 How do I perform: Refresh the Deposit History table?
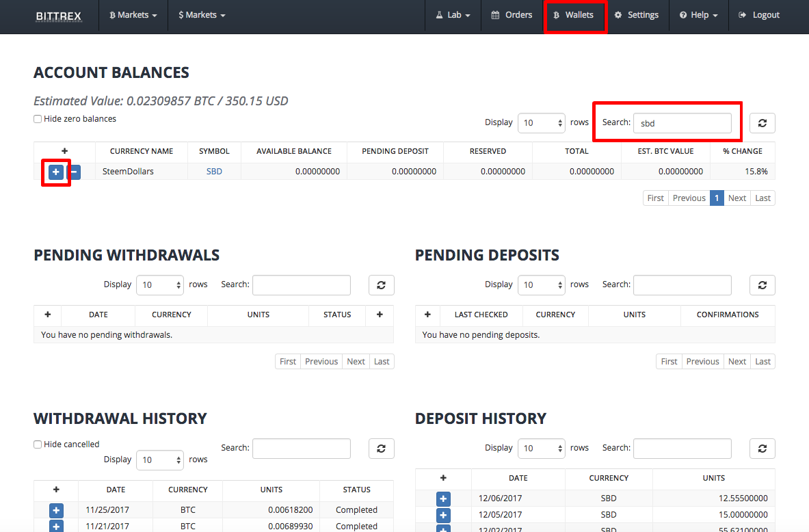(762, 449)
